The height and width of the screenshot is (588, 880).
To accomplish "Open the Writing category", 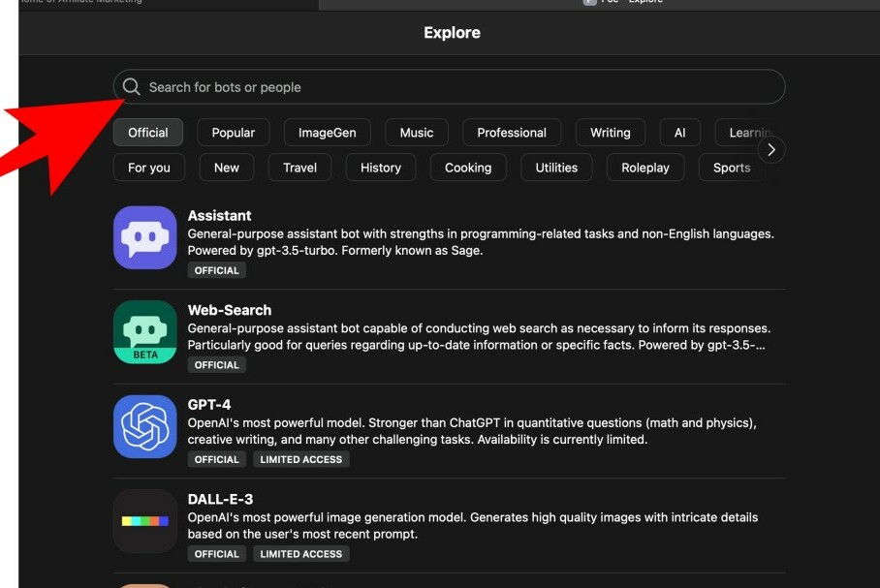I will pyautogui.click(x=610, y=133).
